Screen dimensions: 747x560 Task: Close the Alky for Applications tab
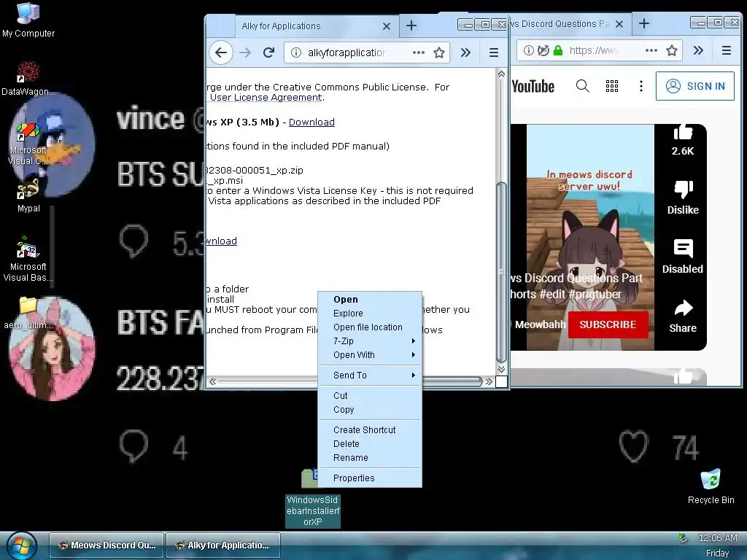click(x=387, y=26)
